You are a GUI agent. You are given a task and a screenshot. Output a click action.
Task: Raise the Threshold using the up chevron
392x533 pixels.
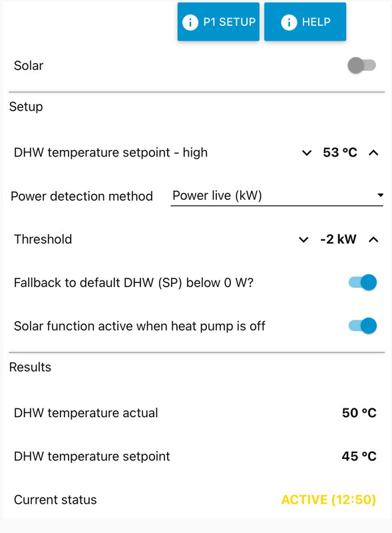coord(373,240)
